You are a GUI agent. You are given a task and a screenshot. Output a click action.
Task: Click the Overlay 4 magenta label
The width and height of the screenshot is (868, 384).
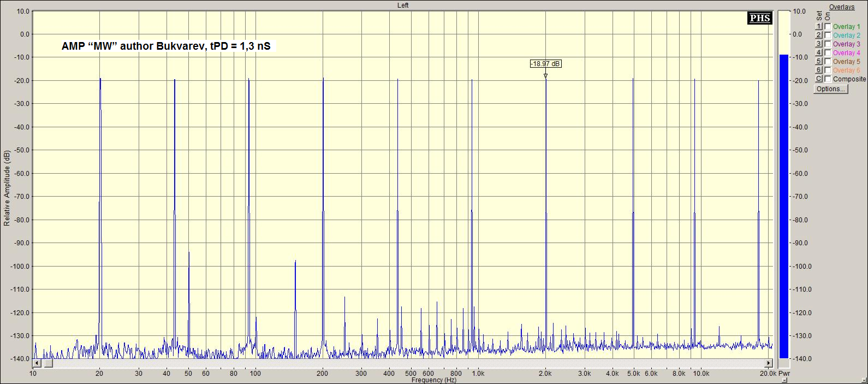[846, 53]
